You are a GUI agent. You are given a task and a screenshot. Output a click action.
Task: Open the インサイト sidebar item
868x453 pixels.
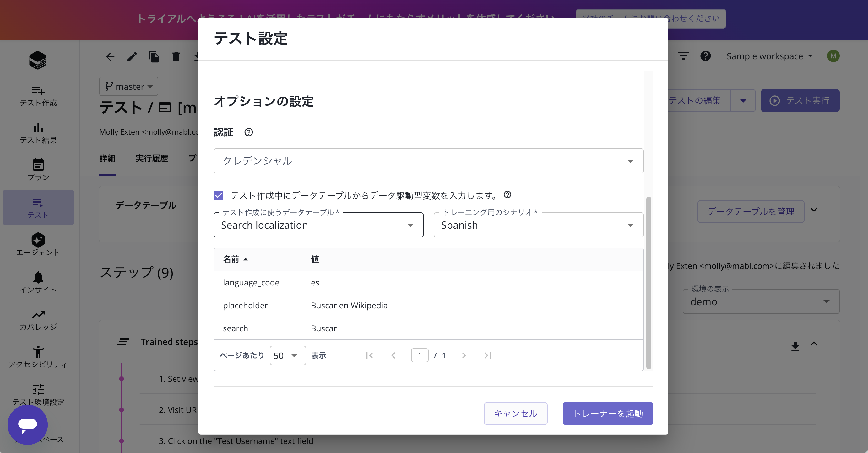(38, 282)
